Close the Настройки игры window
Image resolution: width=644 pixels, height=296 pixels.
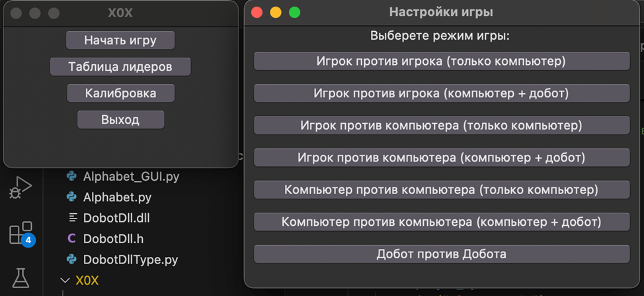257,13
